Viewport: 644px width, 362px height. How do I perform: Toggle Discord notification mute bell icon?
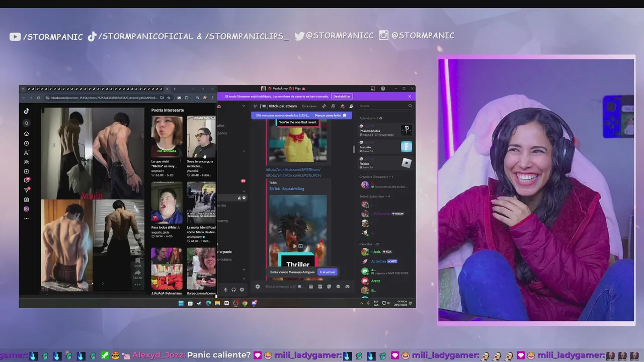pyautogui.click(x=333, y=106)
